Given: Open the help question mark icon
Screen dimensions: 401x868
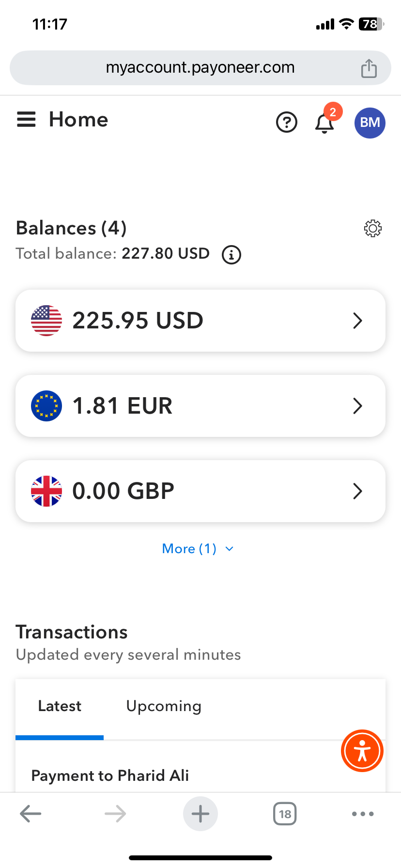Looking at the screenshot, I should [x=287, y=122].
